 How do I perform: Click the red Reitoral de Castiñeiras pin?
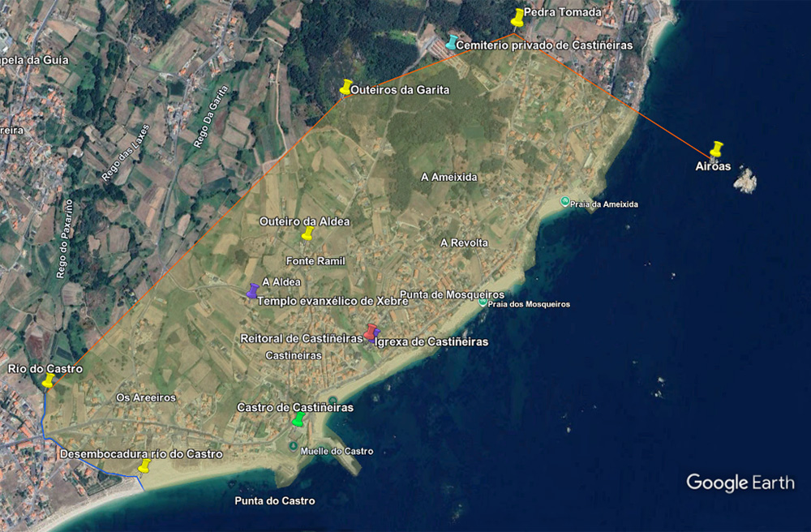pyautogui.click(x=370, y=331)
